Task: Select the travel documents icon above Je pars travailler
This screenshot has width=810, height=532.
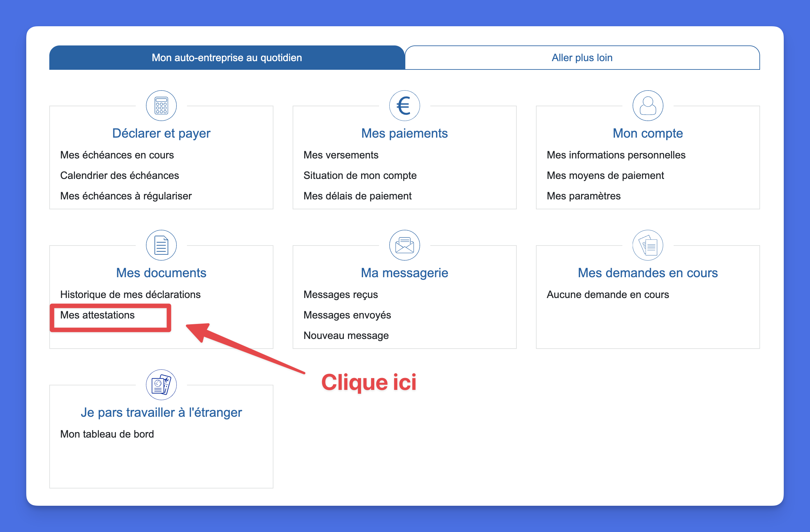Action: tap(161, 384)
